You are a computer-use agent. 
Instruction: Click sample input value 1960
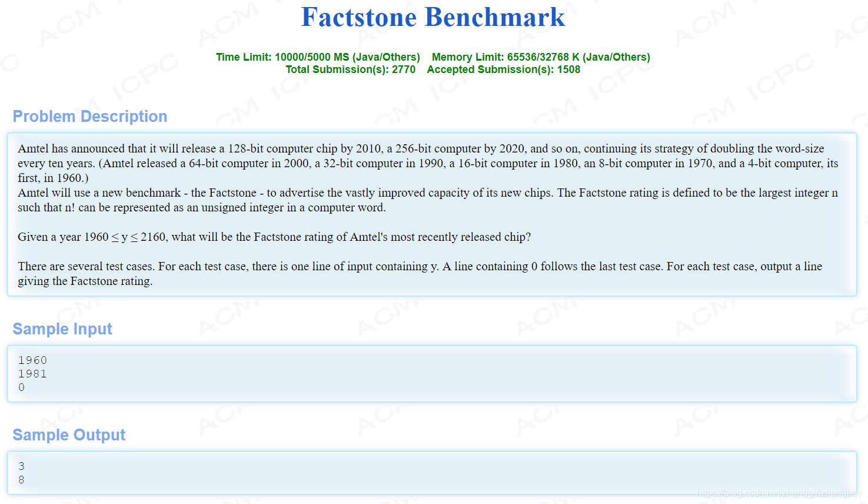[32, 360]
